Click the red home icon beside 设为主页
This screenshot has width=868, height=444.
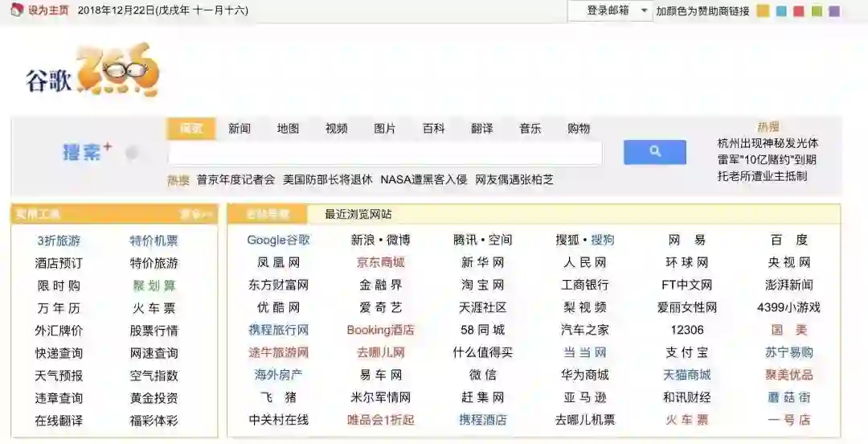click(17, 10)
